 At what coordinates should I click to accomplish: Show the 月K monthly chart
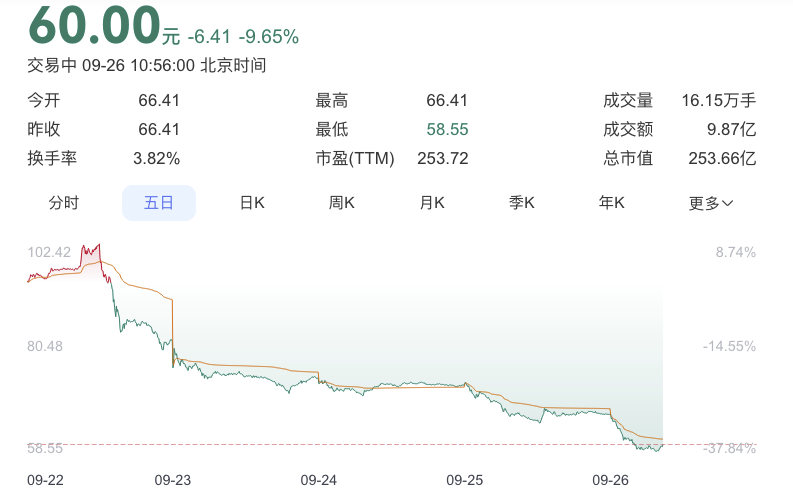tap(432, 203)
